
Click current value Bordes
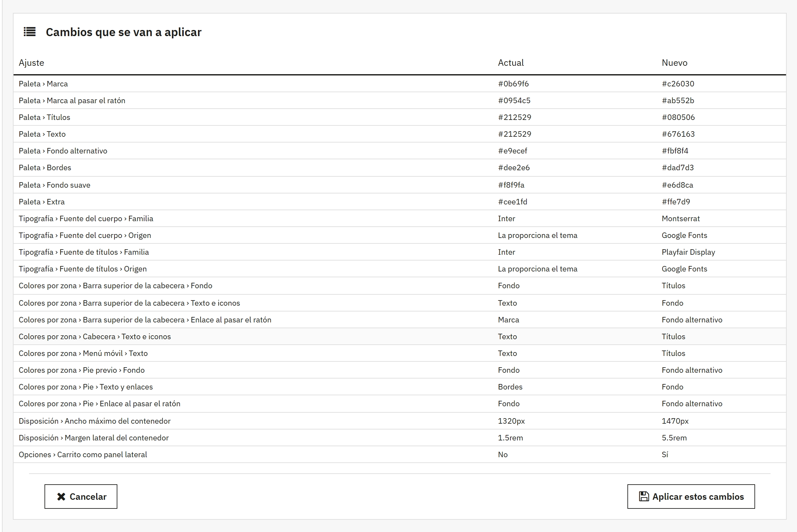[x=510, y=387]
